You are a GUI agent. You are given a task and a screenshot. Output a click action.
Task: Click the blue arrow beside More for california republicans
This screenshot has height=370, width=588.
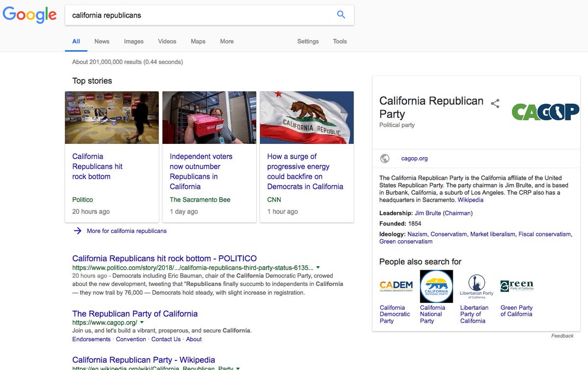click(x=77, y=231)
